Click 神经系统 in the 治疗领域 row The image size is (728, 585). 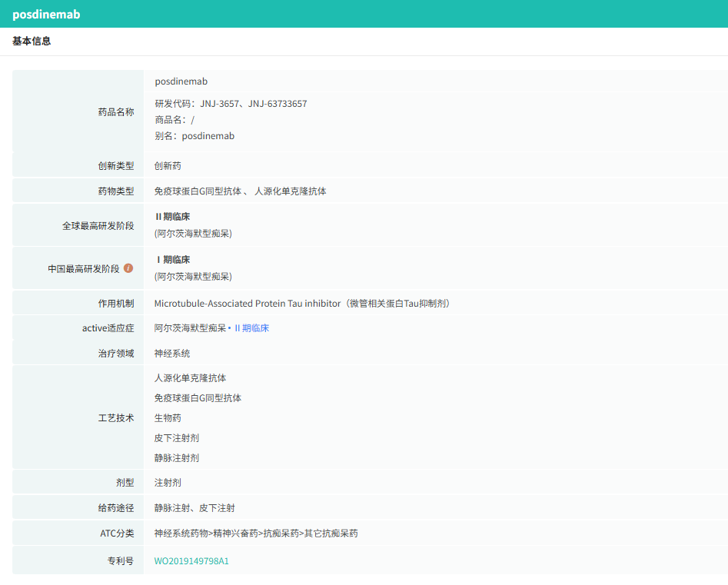[172, 354]
